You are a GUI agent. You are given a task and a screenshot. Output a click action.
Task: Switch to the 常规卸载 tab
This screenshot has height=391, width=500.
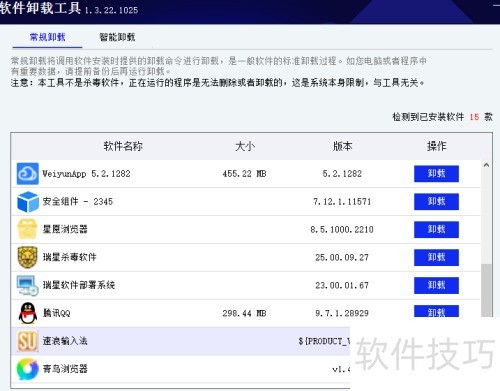[47, 37]
